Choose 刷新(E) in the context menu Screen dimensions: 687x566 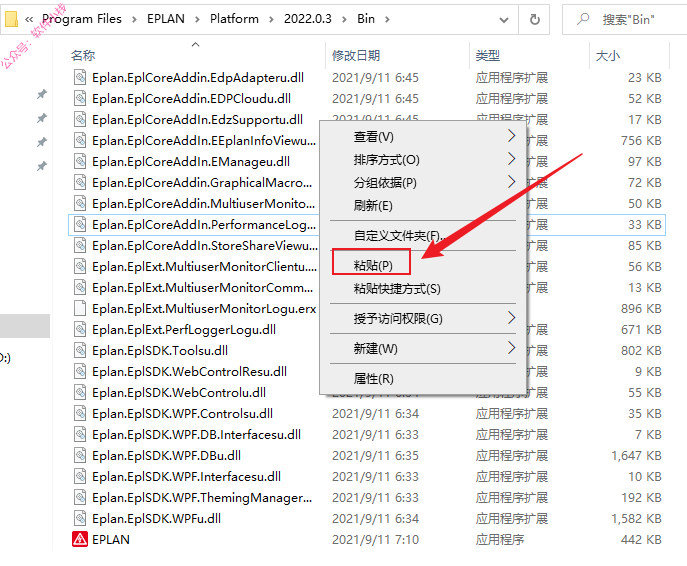[x=423, y=205]
